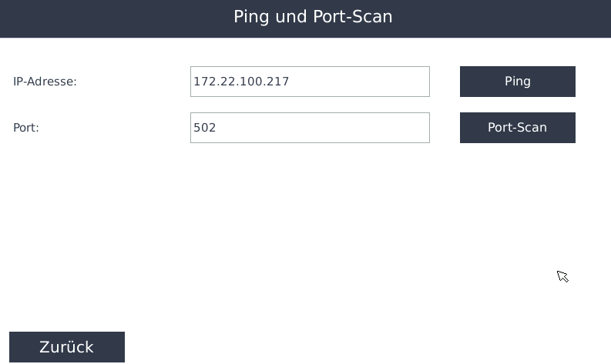
Task: Click the empty results area below Port
Action: [x=308, y=231]
